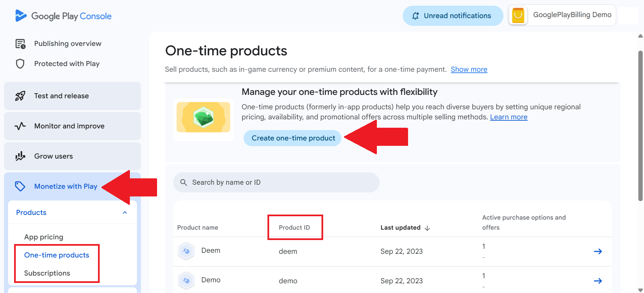This screenshot has height=293, width=644.
Task: Expand the Grow users menu
Action: coord(72,156)
